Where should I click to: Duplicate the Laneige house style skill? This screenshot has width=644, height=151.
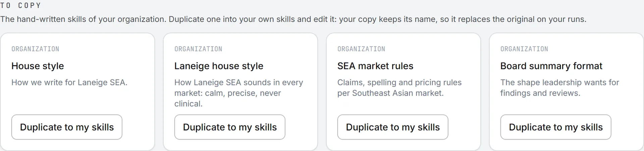point(230,127)
